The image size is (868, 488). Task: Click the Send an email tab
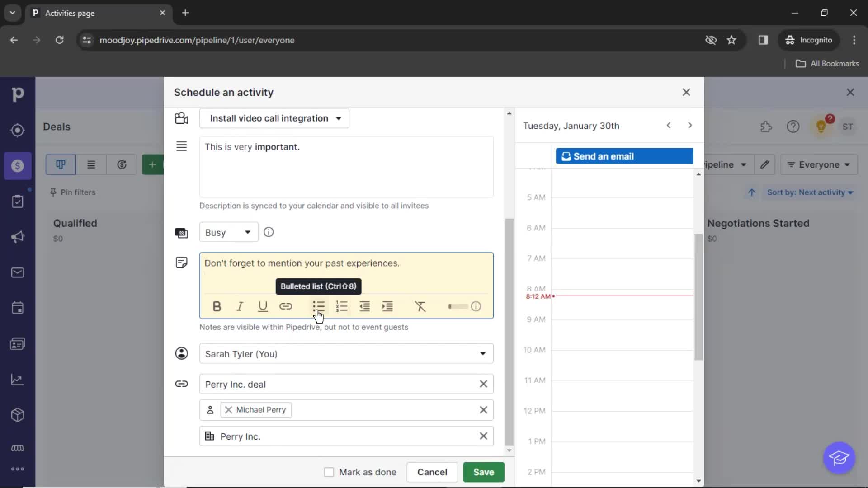point(624,155)
